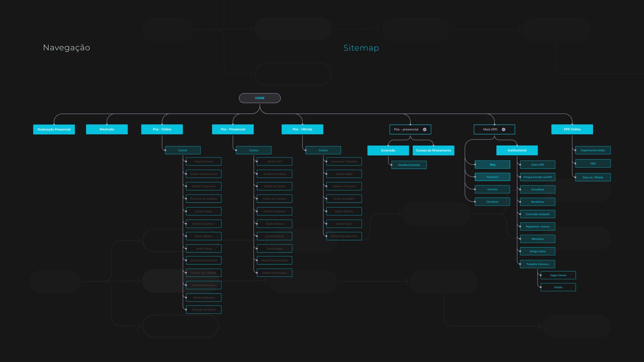
Task: Open the Mestrado menu item
Action: point(107,130)
